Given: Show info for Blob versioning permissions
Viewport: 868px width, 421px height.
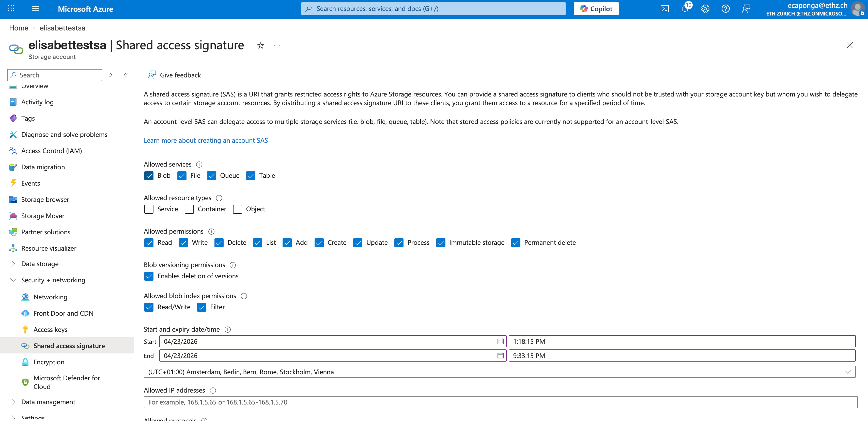Looking at the screenshot, I should point(233,265).
